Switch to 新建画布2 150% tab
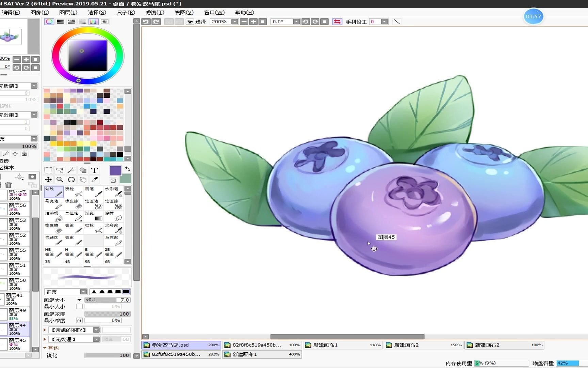 pyautogui.click(x=424, y=345)
